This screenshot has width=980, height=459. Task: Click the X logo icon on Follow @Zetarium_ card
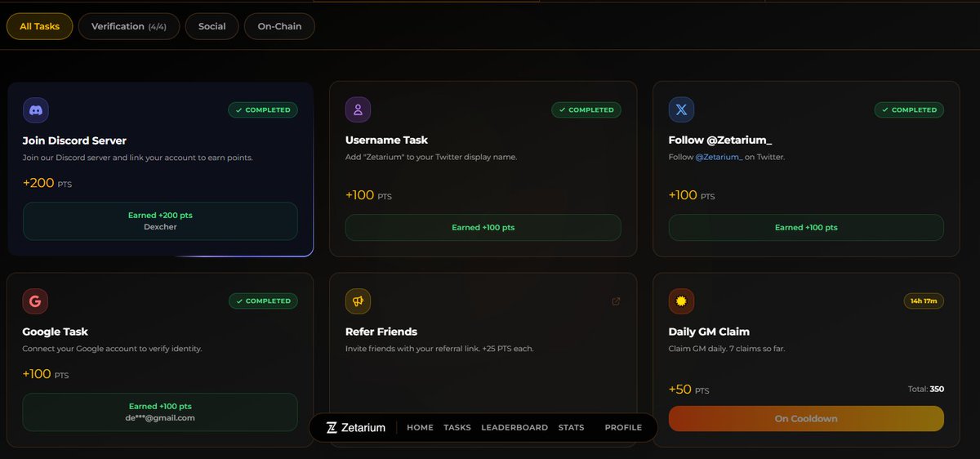tap(681, 109)
